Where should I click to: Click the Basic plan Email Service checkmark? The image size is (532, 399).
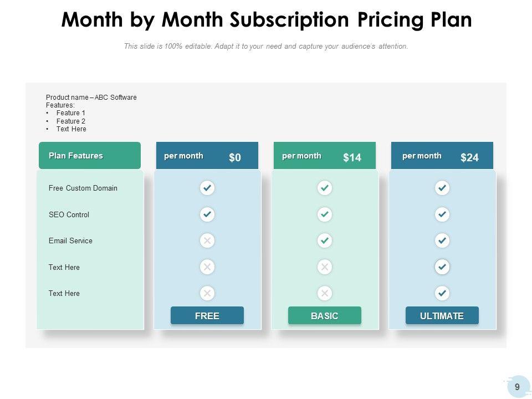325,241
